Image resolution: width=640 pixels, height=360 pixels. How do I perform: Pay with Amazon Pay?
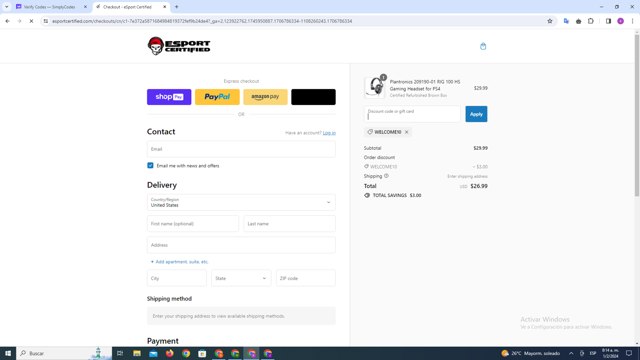(265, 97)
